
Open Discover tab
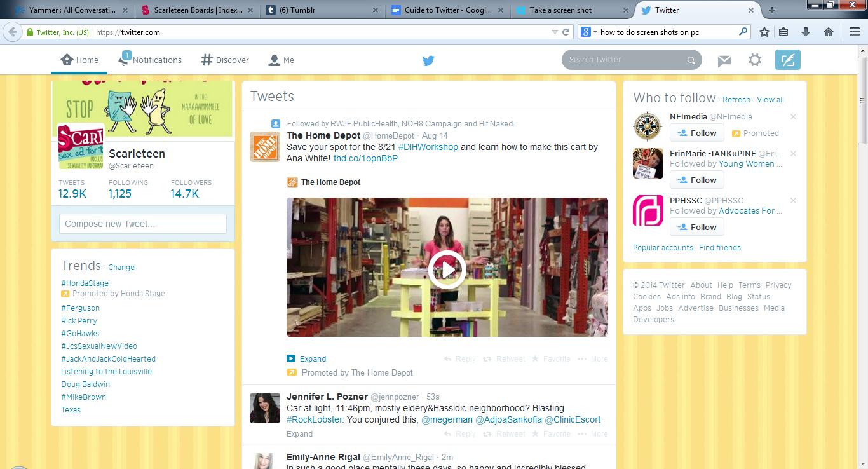click(x=225, y=60)
